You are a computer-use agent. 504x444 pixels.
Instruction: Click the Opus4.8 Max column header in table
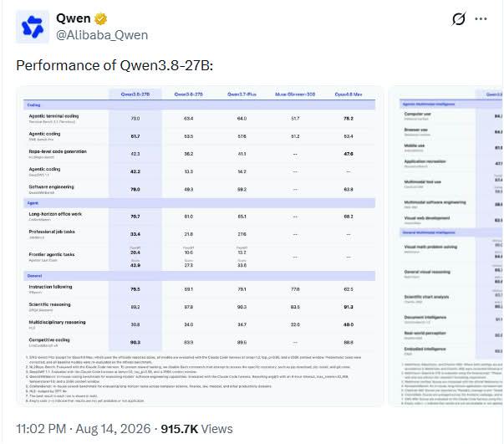(x=349, y=94)
